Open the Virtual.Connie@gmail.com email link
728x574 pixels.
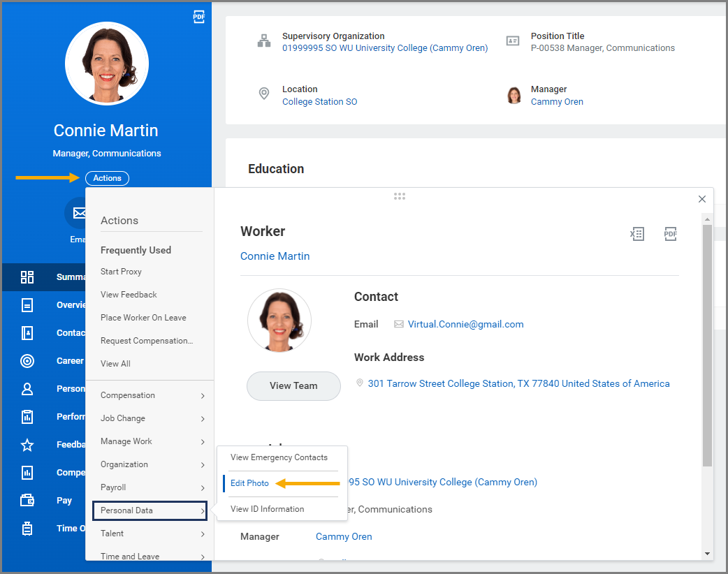click(x=465, y=324)
